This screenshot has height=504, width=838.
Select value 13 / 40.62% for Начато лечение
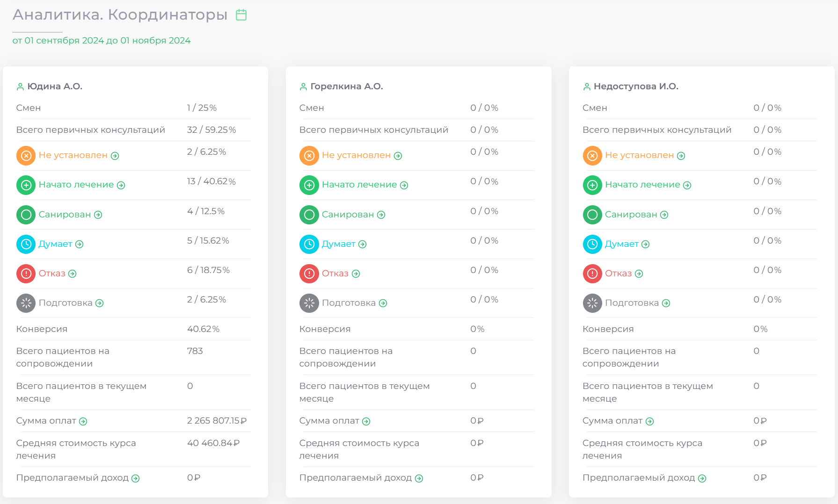[211, 181]
